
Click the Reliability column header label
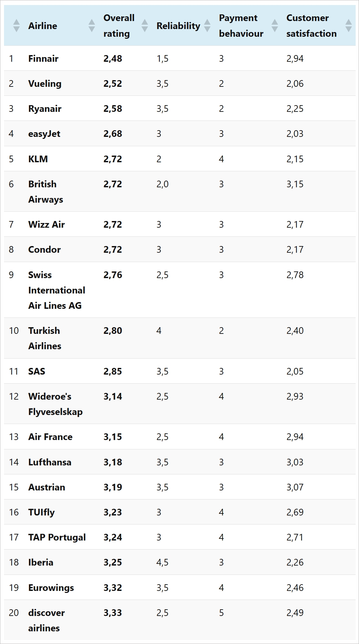[178, 26]
